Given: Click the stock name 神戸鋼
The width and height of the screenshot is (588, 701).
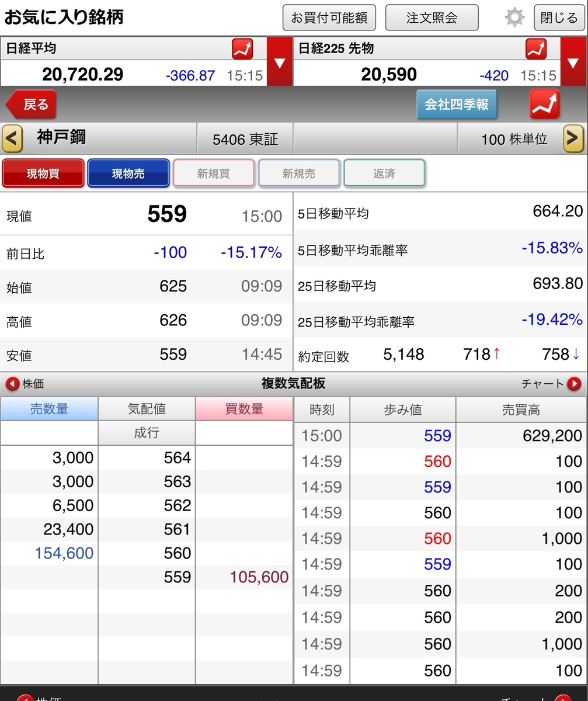Looking at the screenshot, I should point(61,138).
